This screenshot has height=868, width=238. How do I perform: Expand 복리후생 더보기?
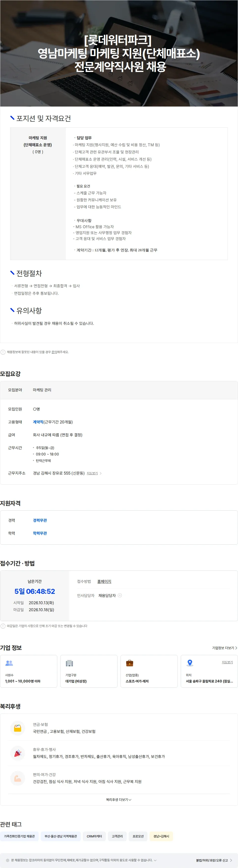(119, 800)
